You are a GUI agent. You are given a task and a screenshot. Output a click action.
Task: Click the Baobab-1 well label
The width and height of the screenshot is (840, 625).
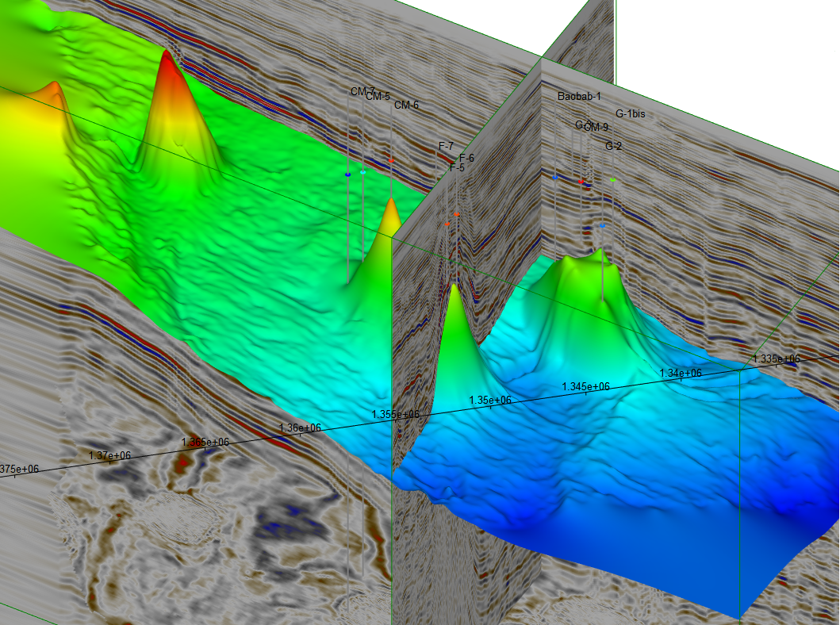579,96
